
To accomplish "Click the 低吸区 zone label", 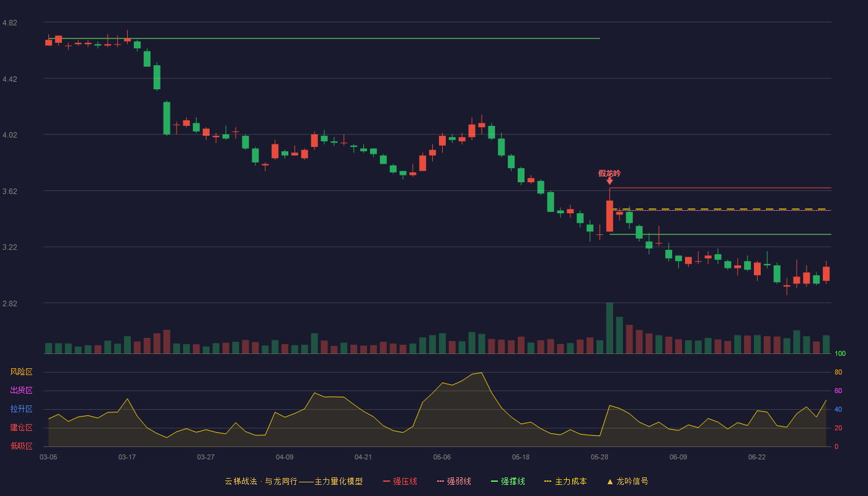I will pos(22,446).
